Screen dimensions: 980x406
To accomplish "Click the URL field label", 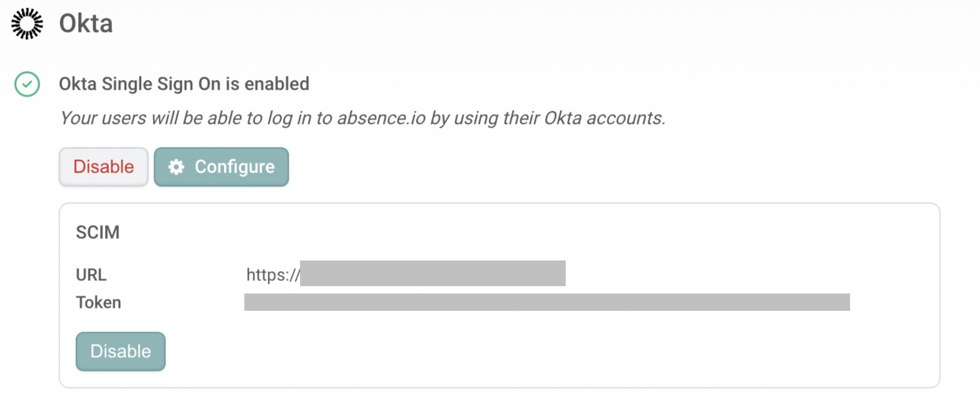I will tap(91, 275).
